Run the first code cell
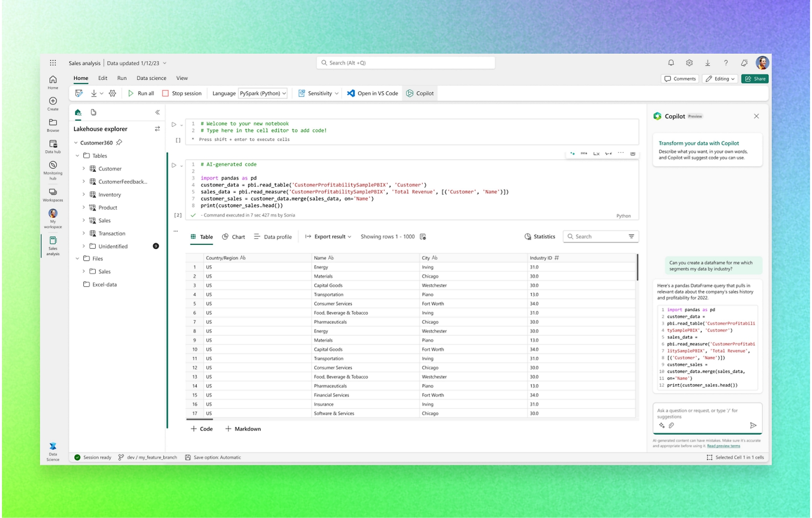This screenshot has width=812, height=518. [174, 124]
